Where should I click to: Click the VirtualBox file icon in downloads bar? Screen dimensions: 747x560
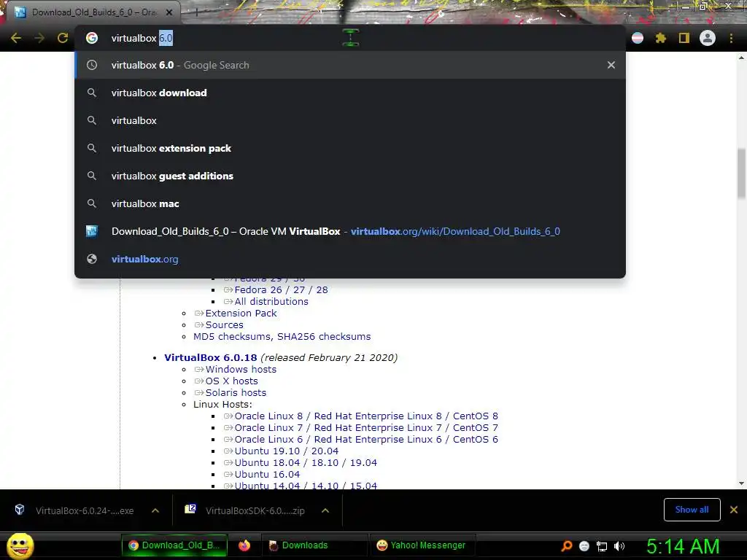[20, 510]
